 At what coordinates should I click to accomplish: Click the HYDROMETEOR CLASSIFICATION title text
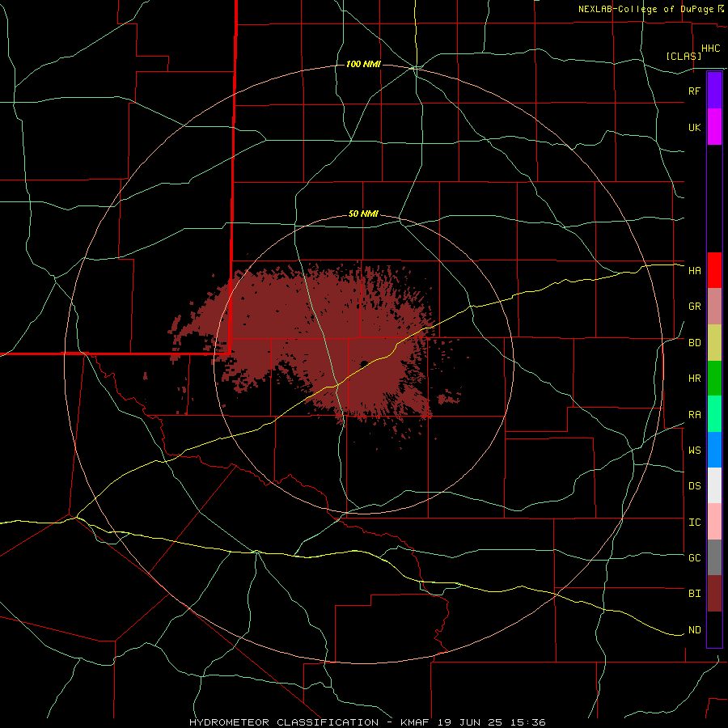[x=284, y=722]
